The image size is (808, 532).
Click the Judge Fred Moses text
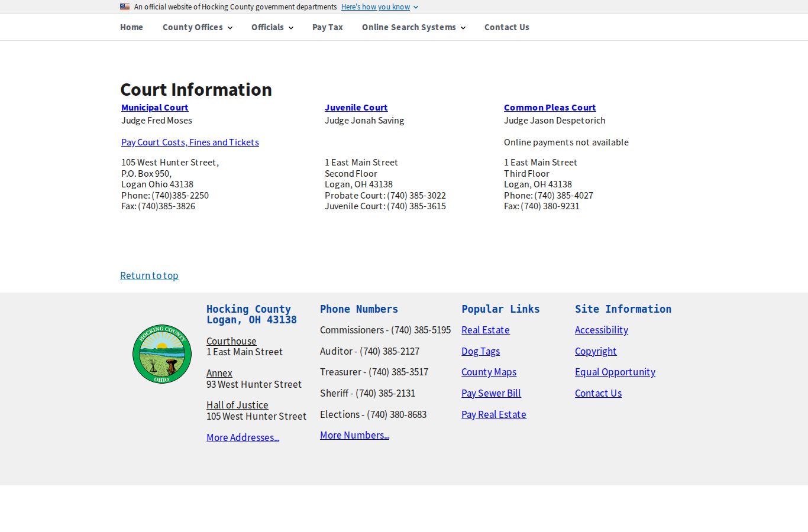point(157,121)
